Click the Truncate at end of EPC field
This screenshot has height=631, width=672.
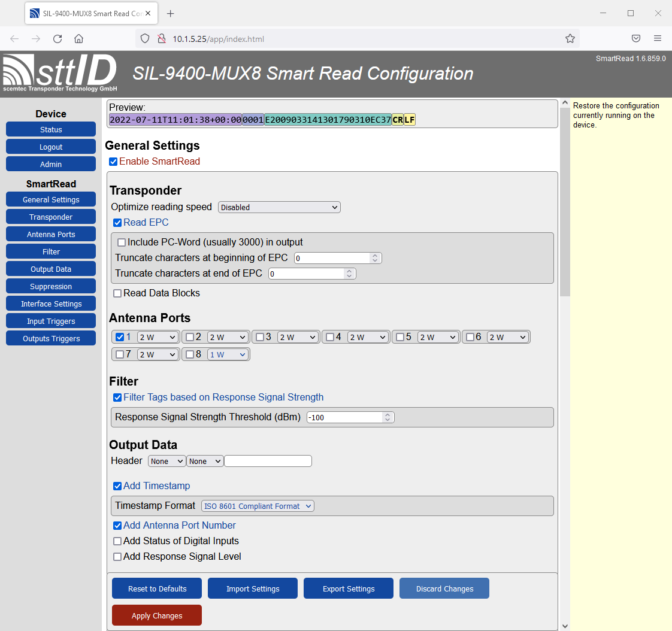tap(312, 274)
